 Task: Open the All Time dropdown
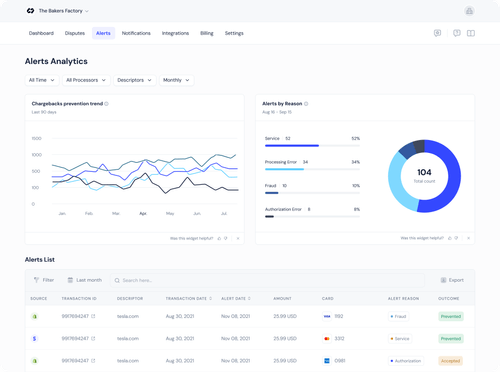[42, 80]
